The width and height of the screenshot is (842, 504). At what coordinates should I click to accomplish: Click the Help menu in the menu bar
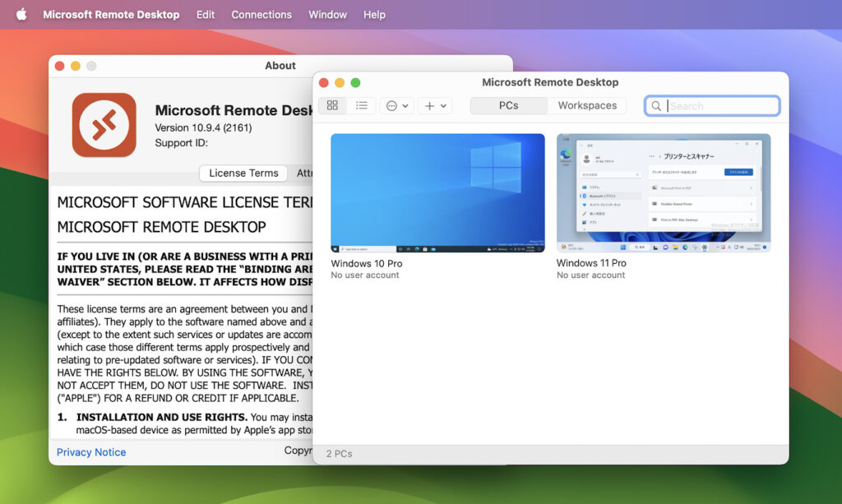(x=374, y=14)
